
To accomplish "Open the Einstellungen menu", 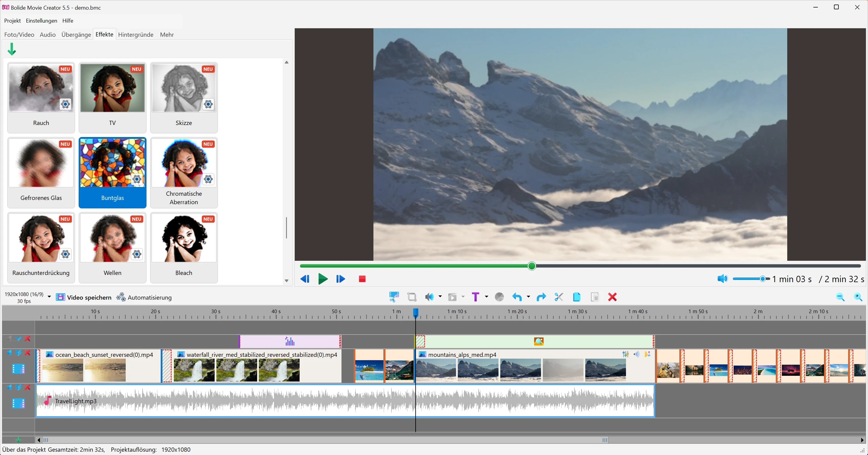I will (42, 20).
